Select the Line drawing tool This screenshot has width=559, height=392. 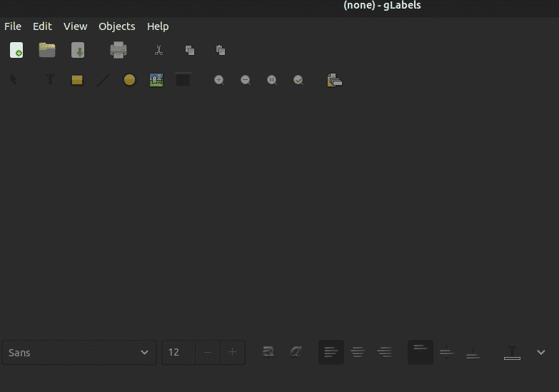click(x=103, y=80)
